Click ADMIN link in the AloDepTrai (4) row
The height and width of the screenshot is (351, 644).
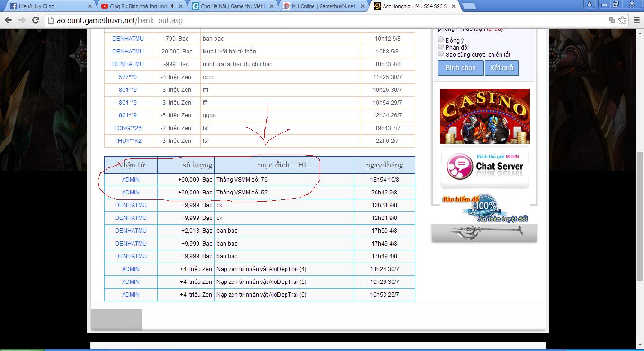click(x=131, y=269)
